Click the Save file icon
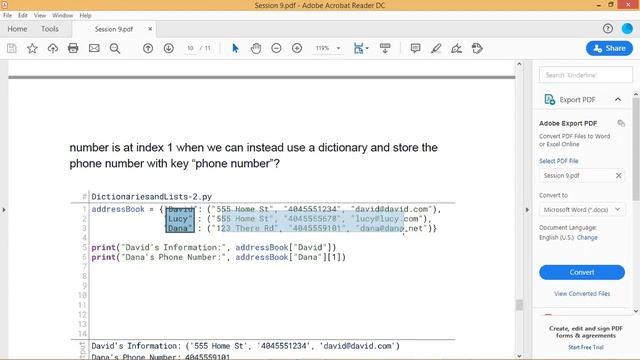Screen dimensions: 640x360 point(12,48)
